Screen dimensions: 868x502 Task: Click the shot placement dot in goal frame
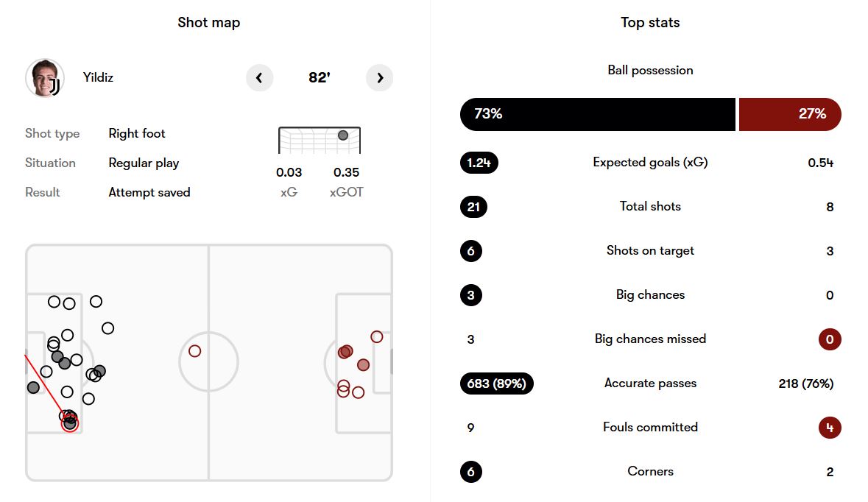tap(343, 135)
